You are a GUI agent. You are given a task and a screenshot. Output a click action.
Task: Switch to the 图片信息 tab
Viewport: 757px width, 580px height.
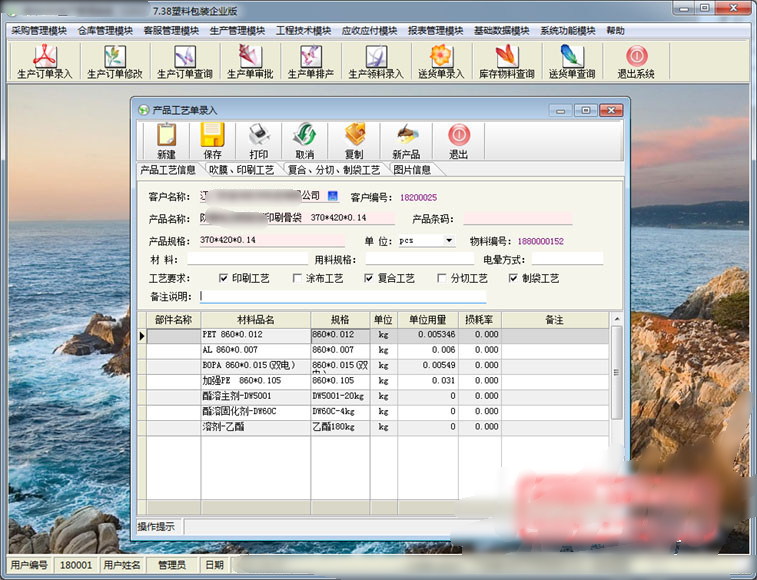(x=412, y=170)
